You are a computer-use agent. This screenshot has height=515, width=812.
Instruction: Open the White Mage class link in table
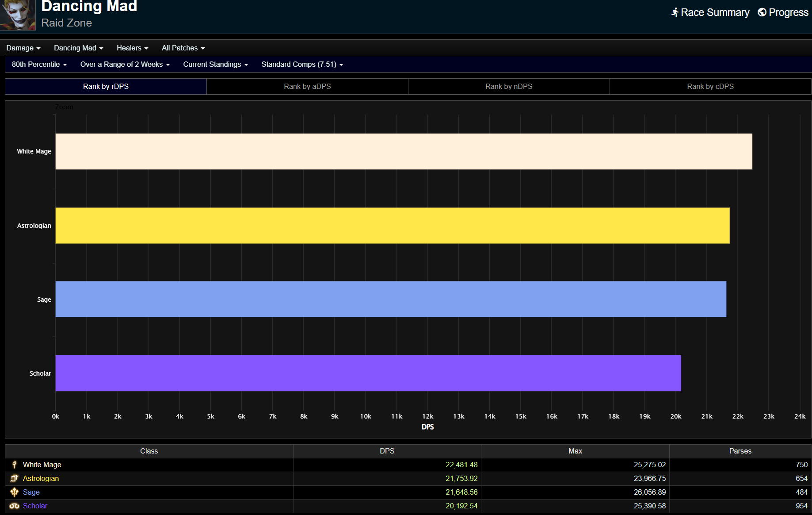click(x=42, y=465)
